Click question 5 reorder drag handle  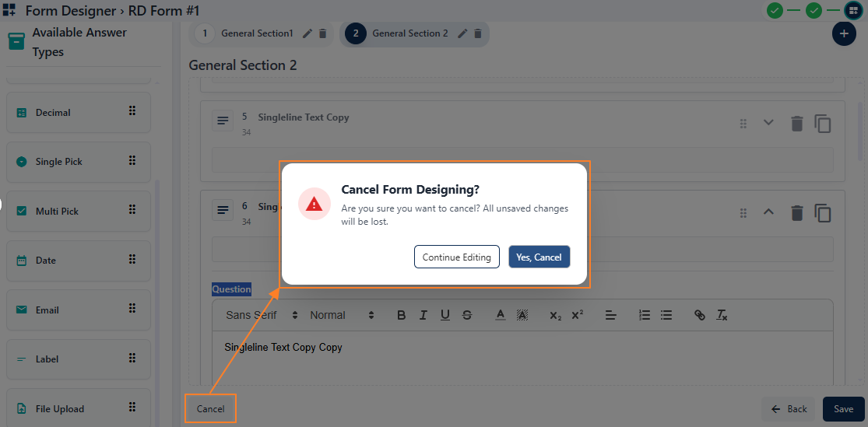[743, 124]
